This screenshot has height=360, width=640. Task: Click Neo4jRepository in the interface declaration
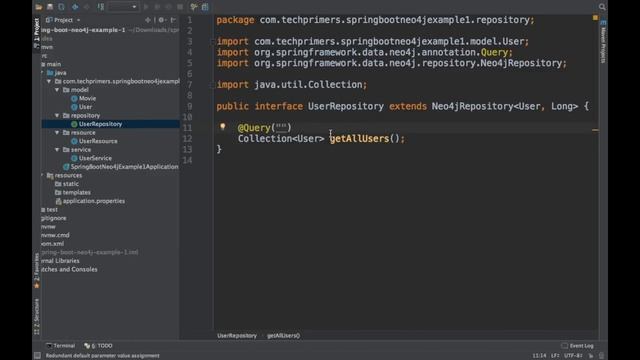pyautogui.click(x=472, y=107)
